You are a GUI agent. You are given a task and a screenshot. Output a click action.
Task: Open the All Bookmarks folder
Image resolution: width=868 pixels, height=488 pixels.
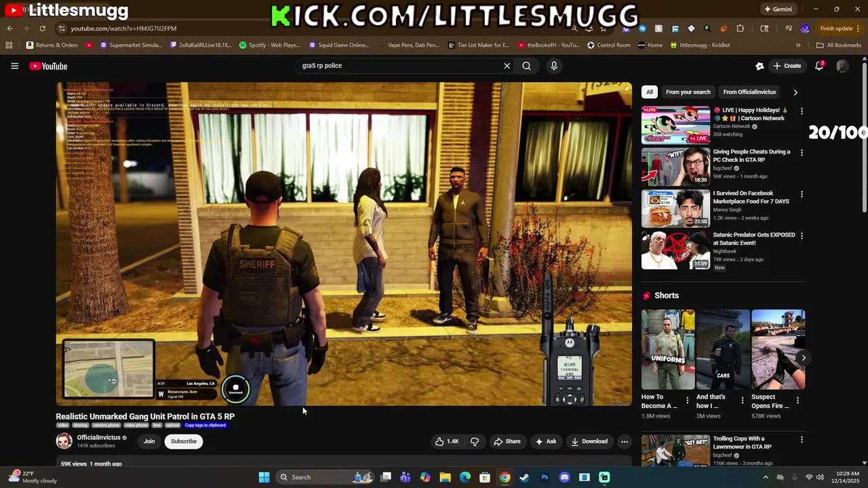pyautogui.click(x=839, y=45)
